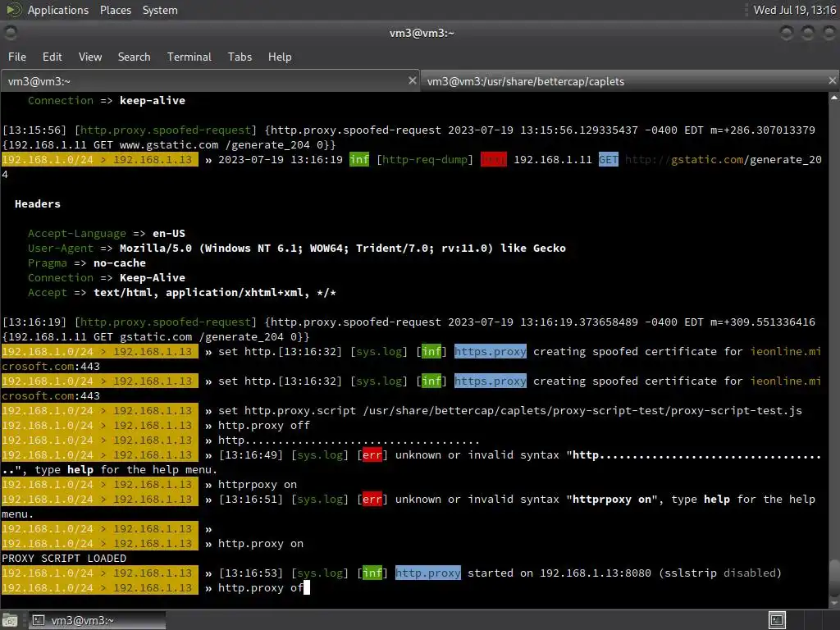This screenshot has height=630, width=840.
Task: Click the 'User-Agent' header name
Action: (x=61, y=248)
